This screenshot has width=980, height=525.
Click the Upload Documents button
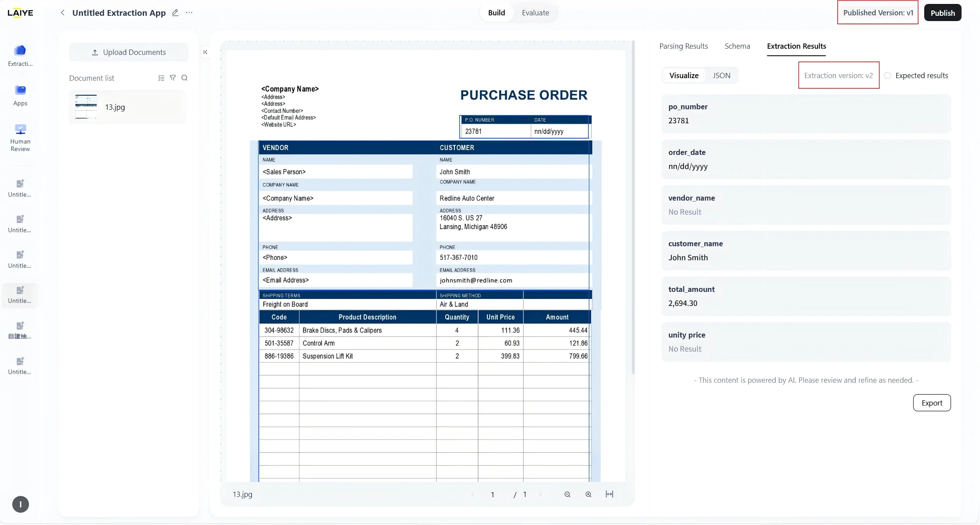[x=129, y=52]
